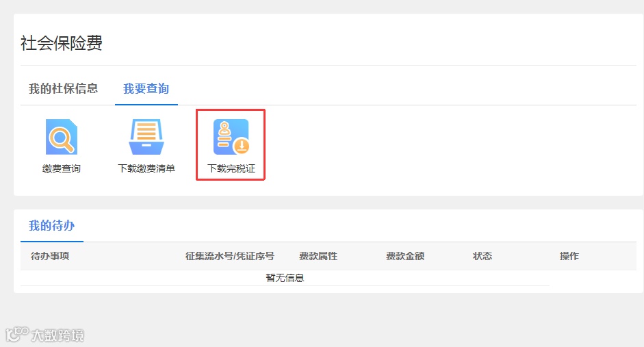Switch to 我的社保信息 tab

click(63, 88)
